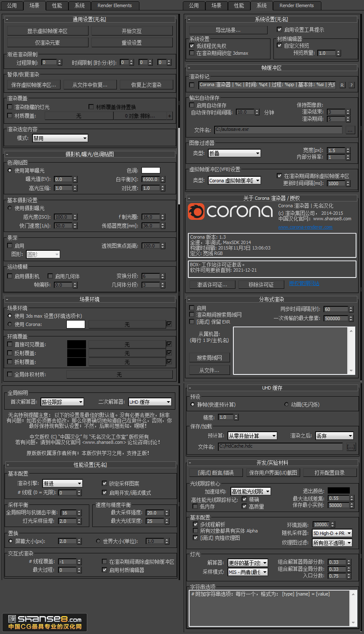364x634 pixels.
Task: Adjust 最大采样强度 20.0 spinner arrows
Action: 167,512
